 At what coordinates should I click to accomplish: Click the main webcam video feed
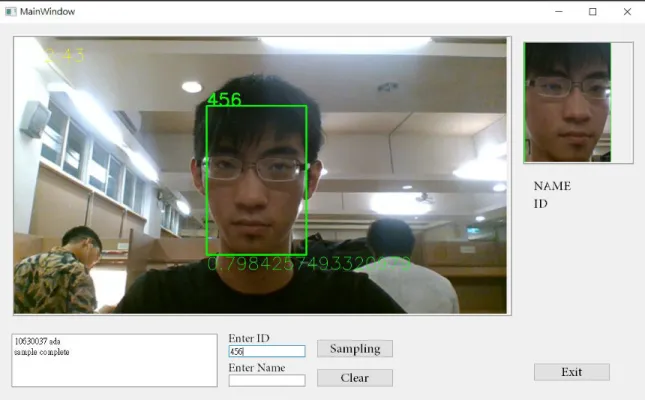(x=262, y=176)
